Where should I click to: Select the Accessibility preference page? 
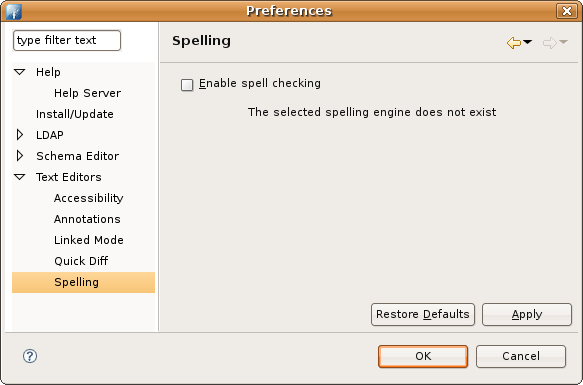click(88, 198)
